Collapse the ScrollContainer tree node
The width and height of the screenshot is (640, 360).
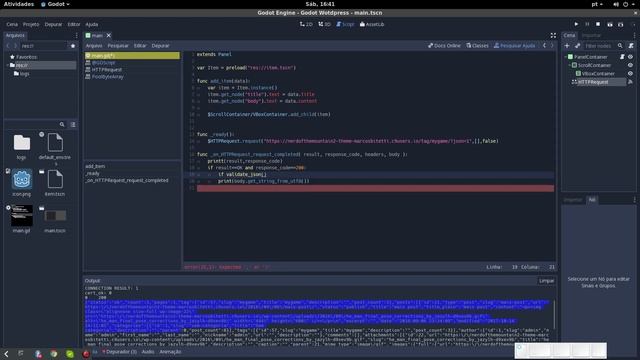click(x=570, y=65)
